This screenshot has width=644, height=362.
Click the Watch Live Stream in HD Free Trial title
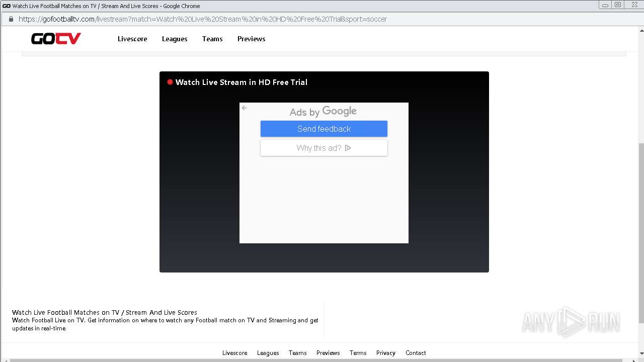pyautogui.click(x=242, y=82)
